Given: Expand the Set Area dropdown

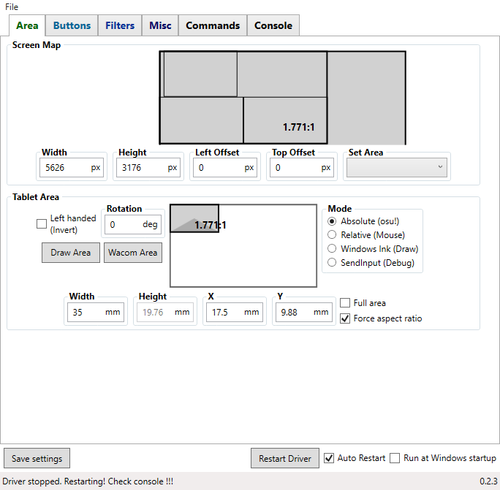Looking at the screenshot, I should coord(397,167).
